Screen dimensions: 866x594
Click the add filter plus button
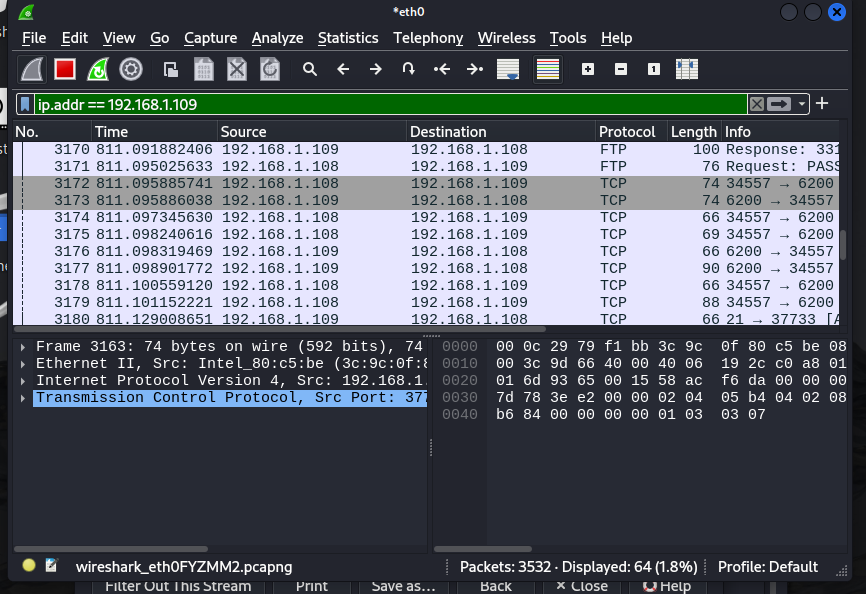[822, 104]
